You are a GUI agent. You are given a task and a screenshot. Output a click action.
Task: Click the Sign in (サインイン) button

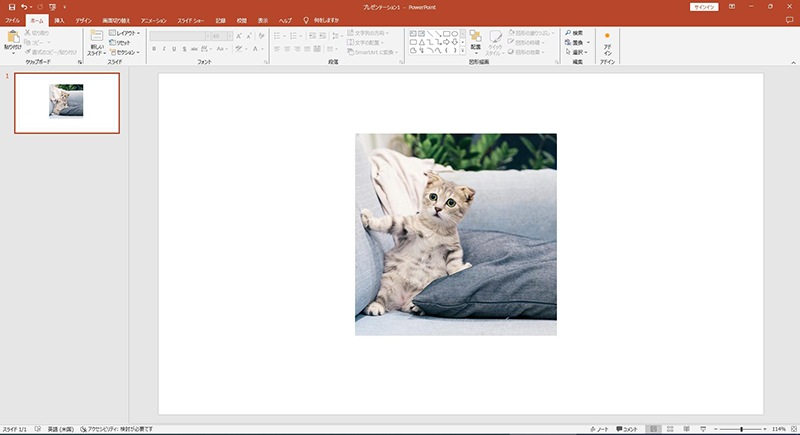[703, 7]
